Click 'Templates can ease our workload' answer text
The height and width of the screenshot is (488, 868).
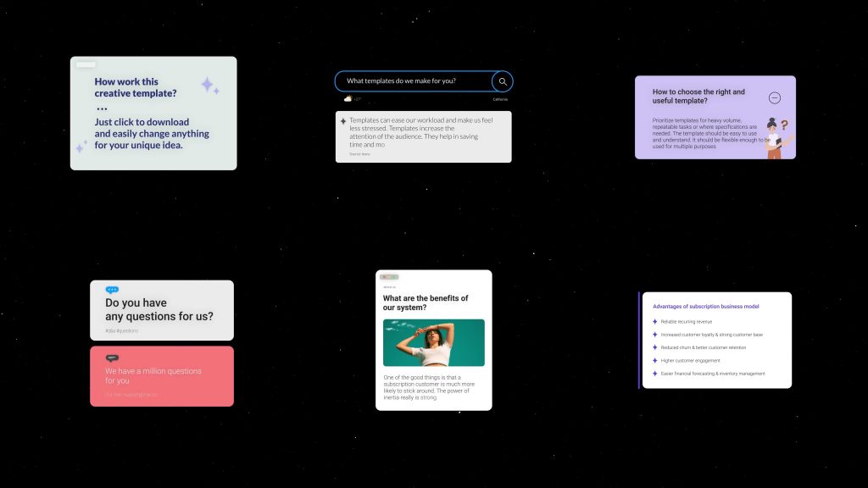click(420, 132)
